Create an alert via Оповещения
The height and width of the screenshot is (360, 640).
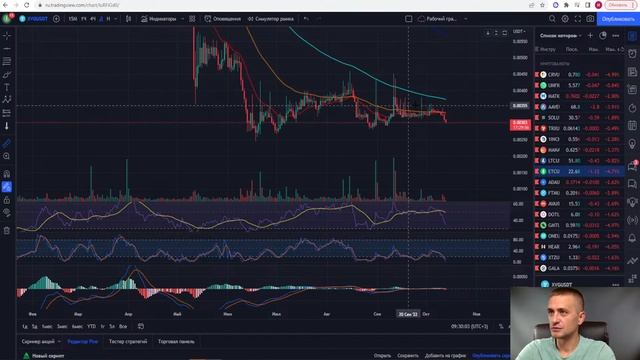(x=222, y=19)
